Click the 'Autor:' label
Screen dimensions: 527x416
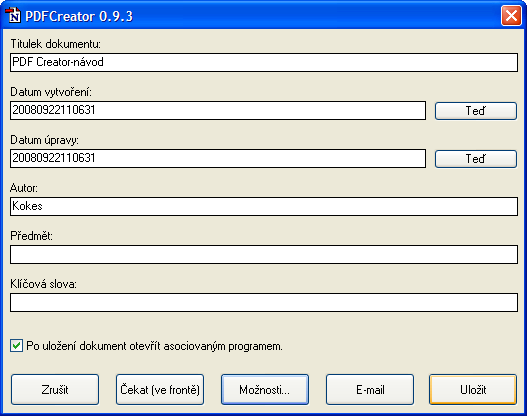24,188
